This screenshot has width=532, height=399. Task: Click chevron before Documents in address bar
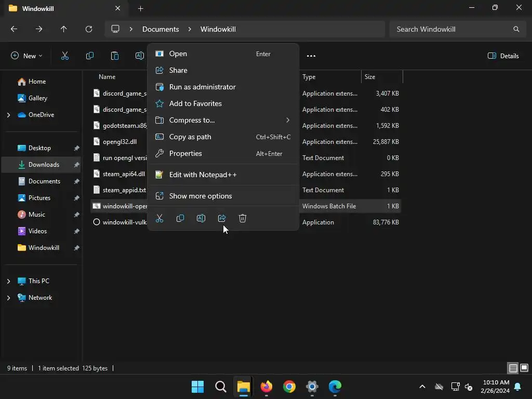(131, 29)
